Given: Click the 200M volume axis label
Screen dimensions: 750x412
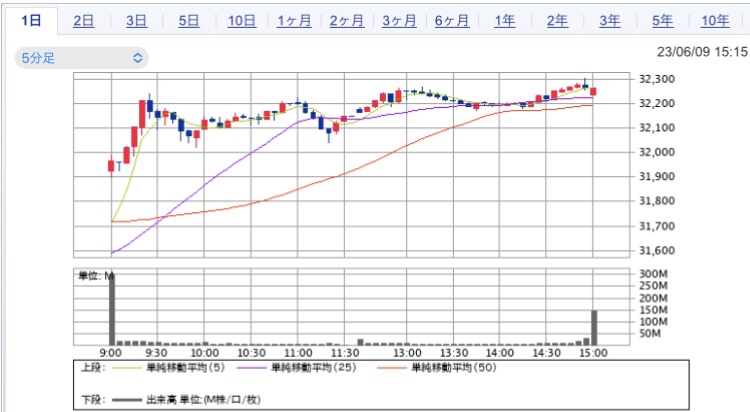Looking at the screenshot, I should coord(653,298).
